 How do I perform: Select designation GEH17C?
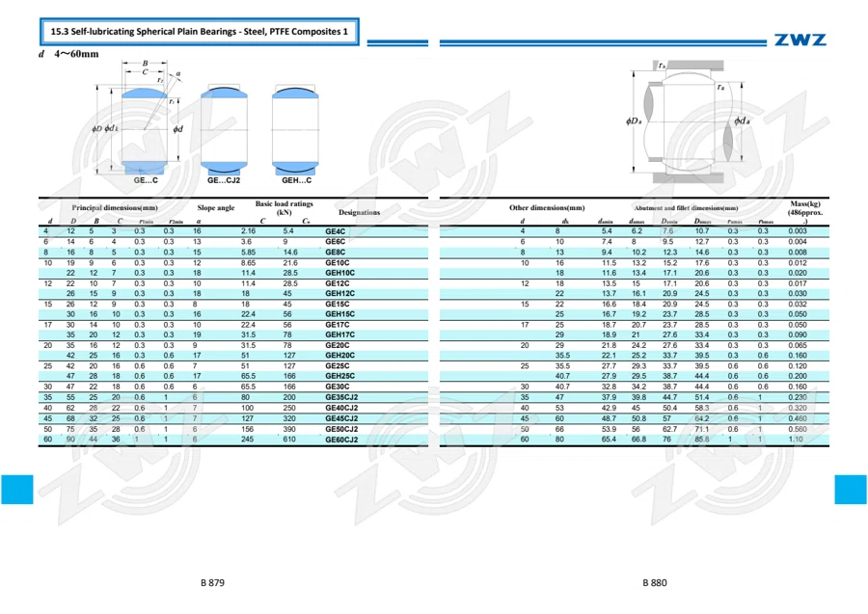[x=339, y=334]
